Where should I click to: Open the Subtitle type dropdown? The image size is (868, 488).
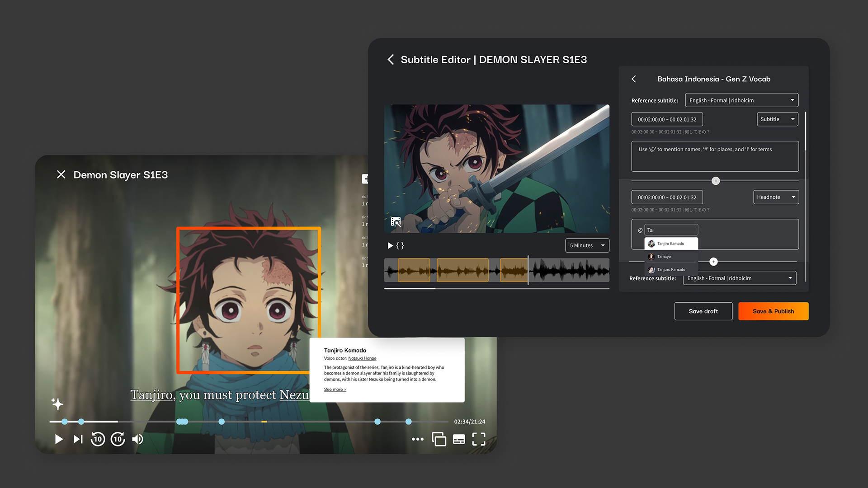point(778,119)
